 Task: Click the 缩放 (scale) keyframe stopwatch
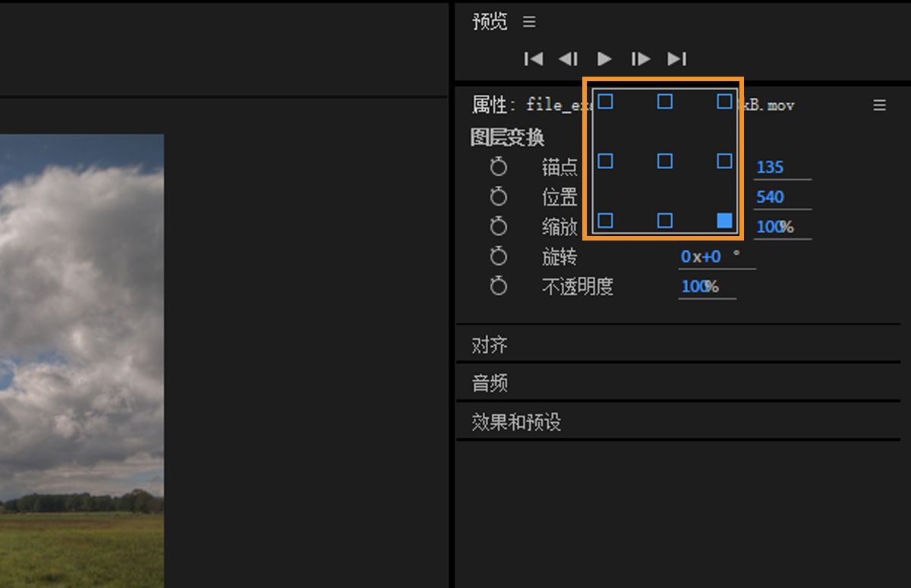click(x=499, y=226)
